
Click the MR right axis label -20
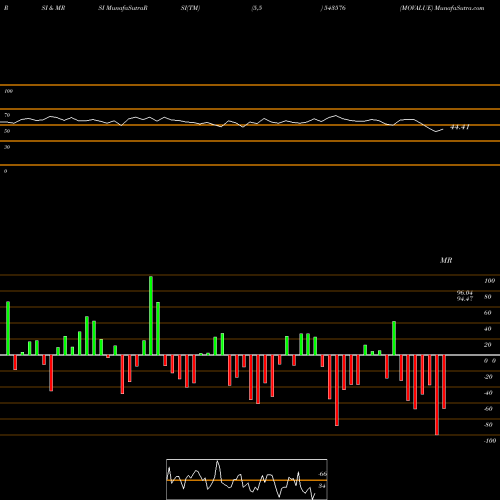tap(488, 377)
